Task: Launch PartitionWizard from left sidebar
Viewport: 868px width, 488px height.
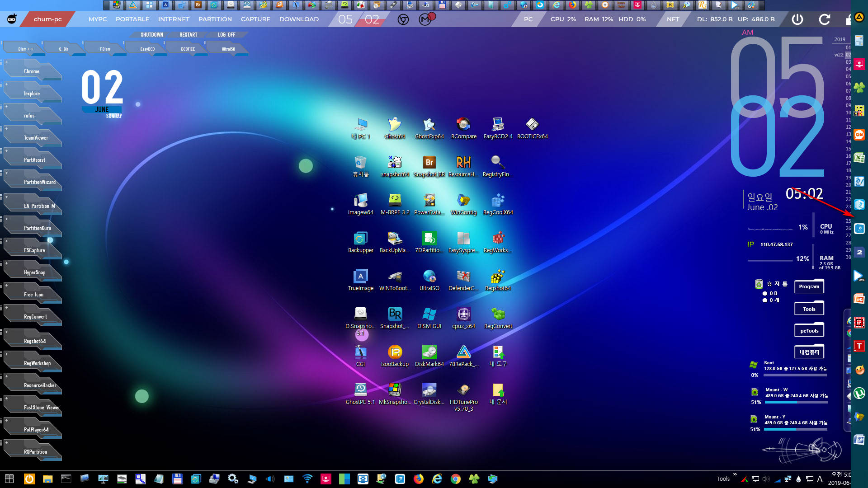Action: pyautogui.click(x=33, y=182)
